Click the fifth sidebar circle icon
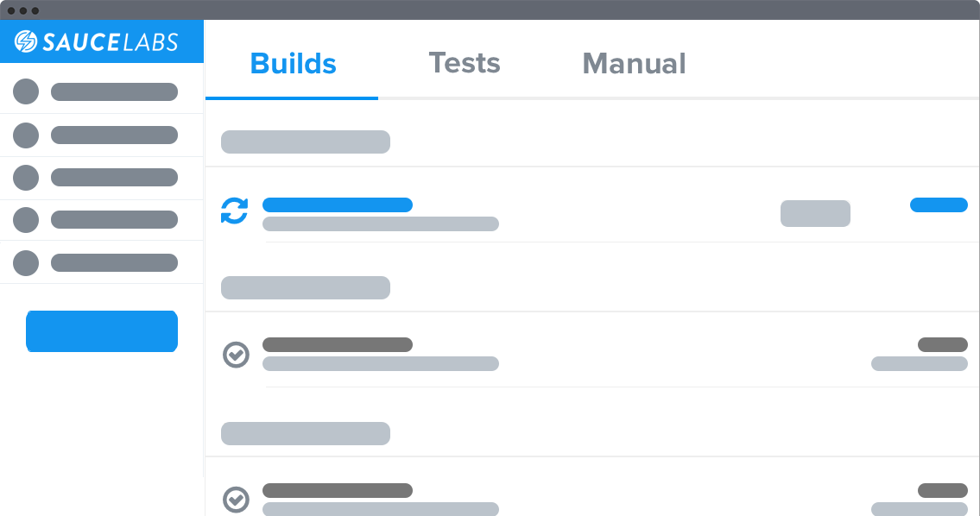Viewport: 980px width, 516px height. tap(26, 262)
